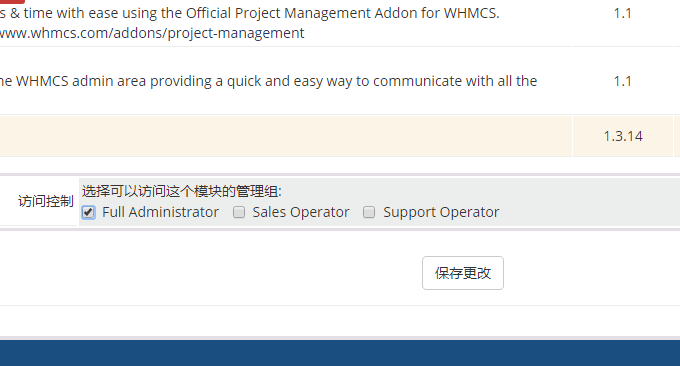Open the addons/project-management URL text
This screenshot has width=680, height=366.
(x=152, y=33)
